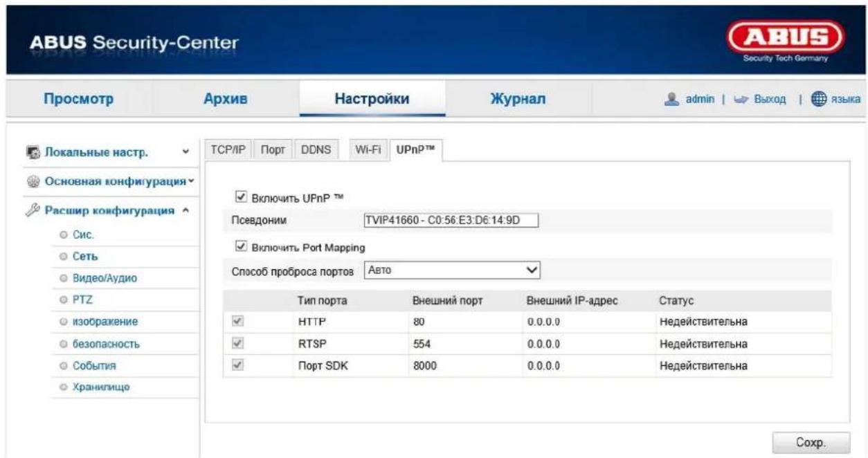This screenshot has height=458, width=868.
Task: Click the HTTP port type cell
Action: click(311, 322)
